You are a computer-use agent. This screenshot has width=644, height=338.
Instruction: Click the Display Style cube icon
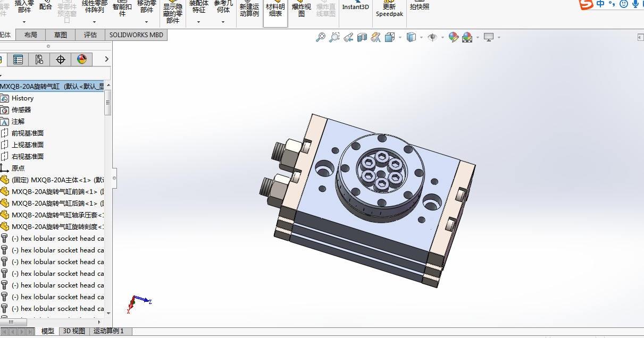411,37
